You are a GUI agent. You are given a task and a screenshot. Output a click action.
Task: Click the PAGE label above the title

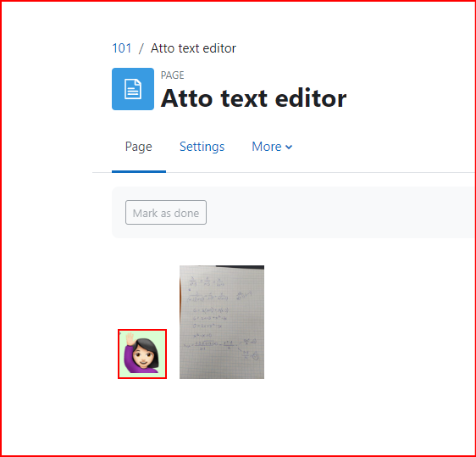173,75
